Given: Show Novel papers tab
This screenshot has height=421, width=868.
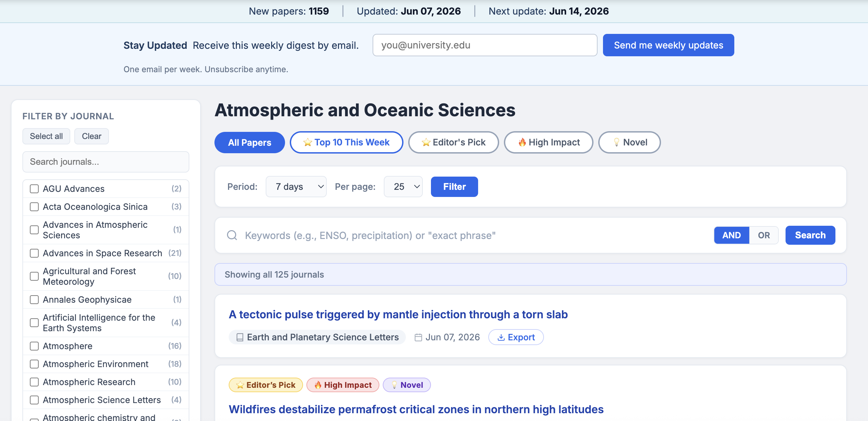Looking at the screenshot, I should [x=629, y=142].
